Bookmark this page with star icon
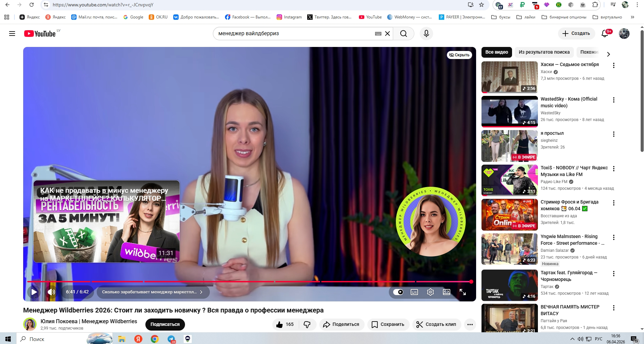 coord(481,5)
